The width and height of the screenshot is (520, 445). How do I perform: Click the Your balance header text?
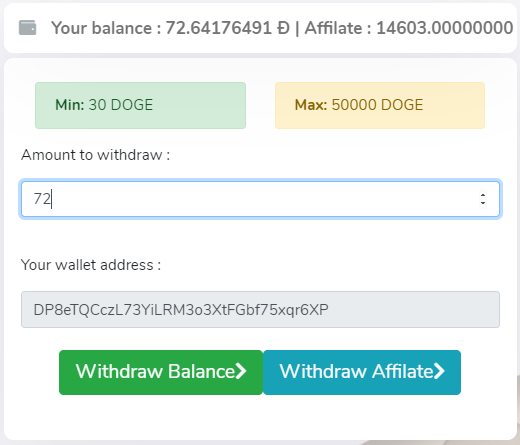pyautogui.click(x=106, y=28)
